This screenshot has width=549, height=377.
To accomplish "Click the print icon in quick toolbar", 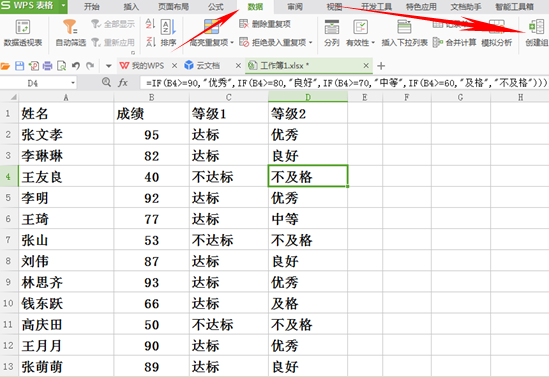I will 47,65.
